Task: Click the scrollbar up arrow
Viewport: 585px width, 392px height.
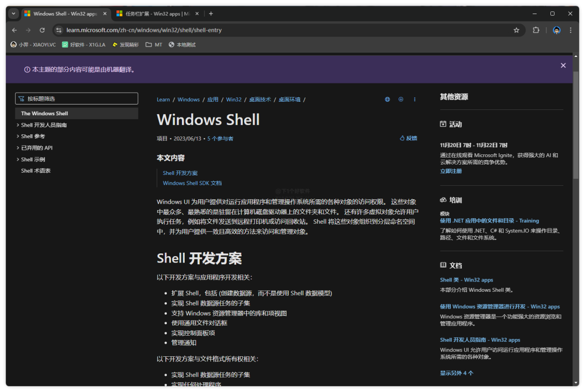Action: [x=576, y=57]
